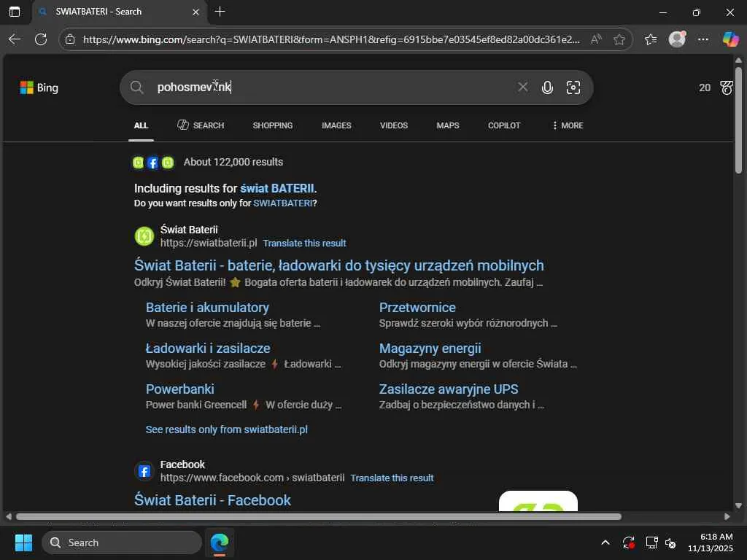
Task: Open the tab actions menu icon
Action: pyautogui.click(x=15, y=12)
